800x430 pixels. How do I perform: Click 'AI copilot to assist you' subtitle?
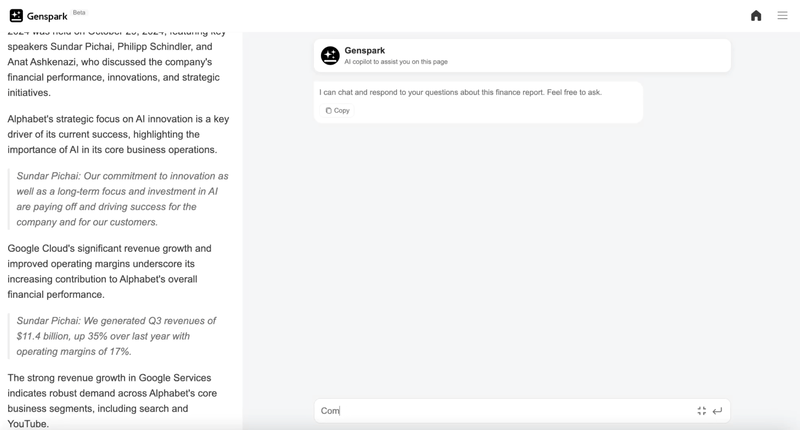(396, 62)
